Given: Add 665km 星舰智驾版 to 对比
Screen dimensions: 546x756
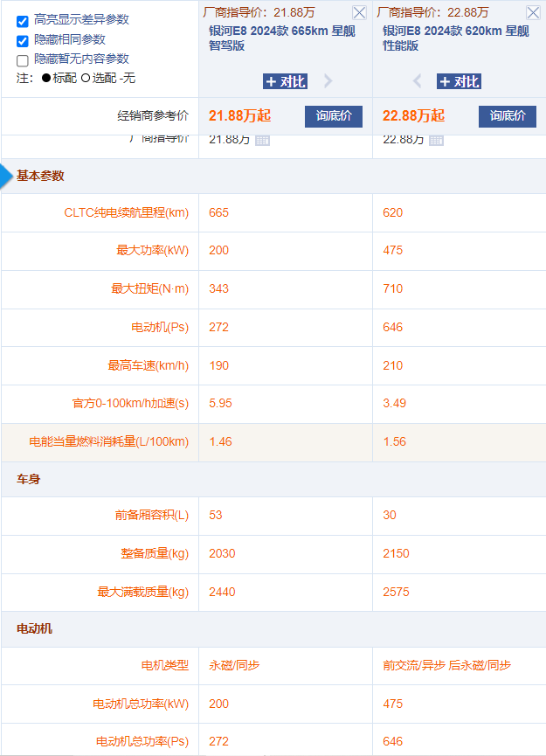Looking at the screenshot, I should click(x=286, y=81).
